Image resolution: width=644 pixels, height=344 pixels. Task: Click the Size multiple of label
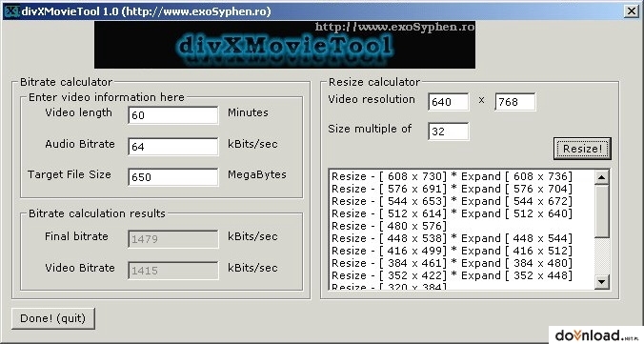[x=370, y=129]
